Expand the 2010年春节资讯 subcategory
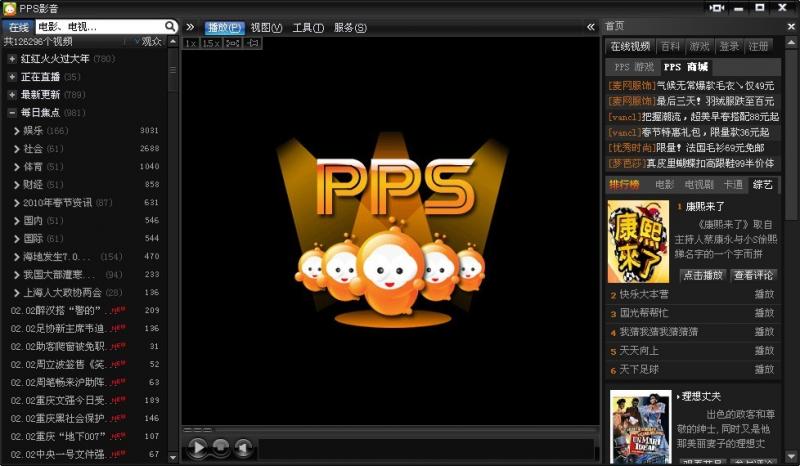Screen dimensions: 800x466 click(17, 203)
